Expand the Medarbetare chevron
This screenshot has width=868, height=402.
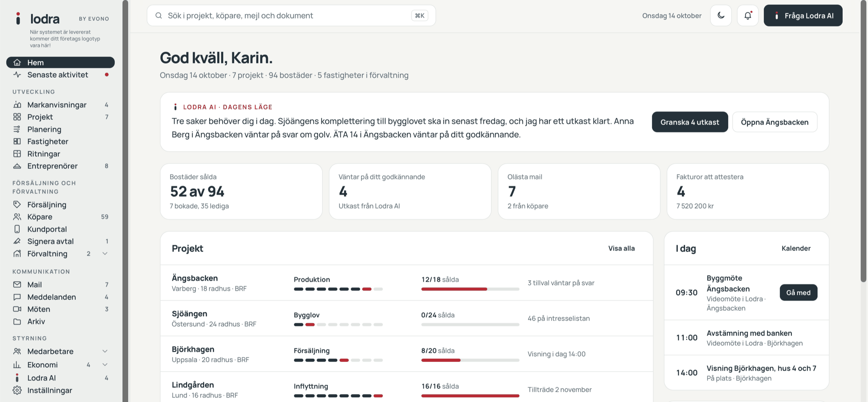pos(105,351)
